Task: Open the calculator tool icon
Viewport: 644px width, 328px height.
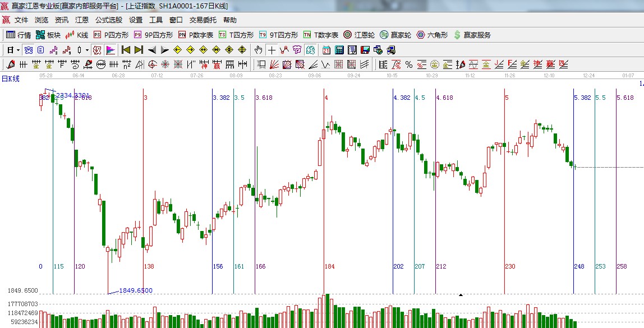Action: coord(339,50)
